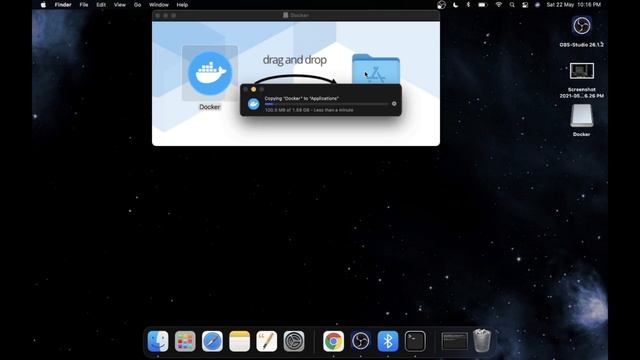Screen dimensions: 640x360
Task: Open Finder from the Dock
Action: tap(158, 341)
